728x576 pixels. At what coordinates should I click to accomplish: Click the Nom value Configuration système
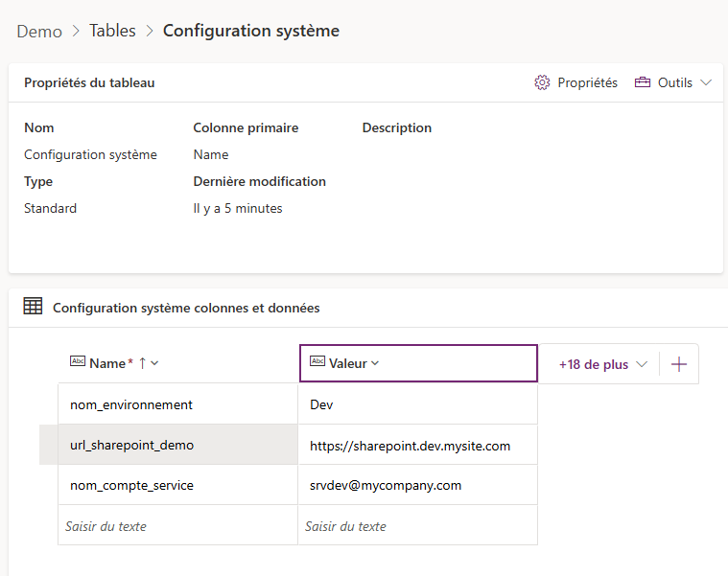[x=90, y=154]
